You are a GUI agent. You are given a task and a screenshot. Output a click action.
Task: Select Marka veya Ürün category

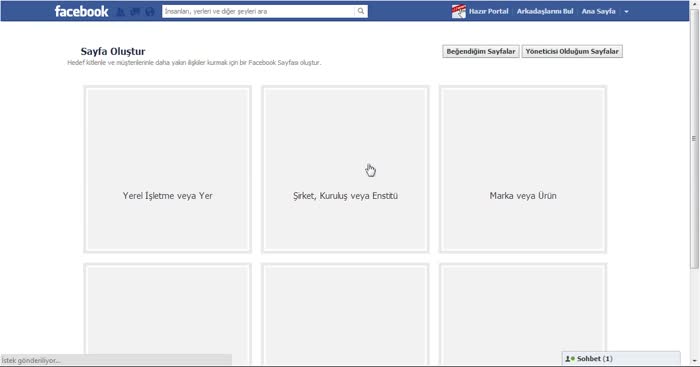point(523,169)
